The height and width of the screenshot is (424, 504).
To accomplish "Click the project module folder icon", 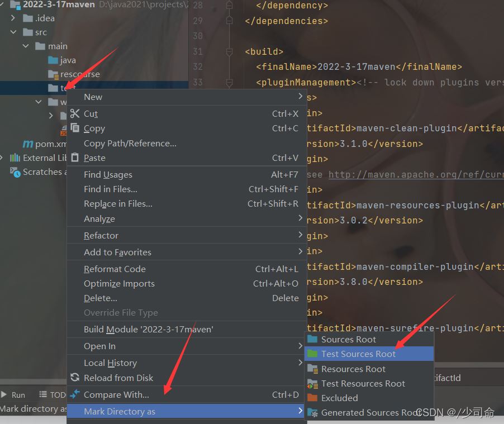I will pyautogui.click(x=15, y=4).
